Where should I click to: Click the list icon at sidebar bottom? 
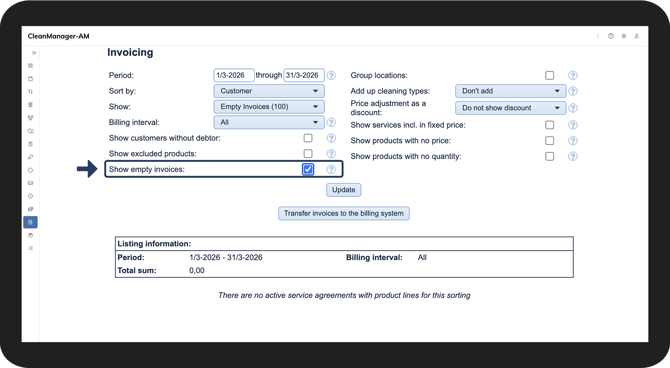point(30,248)
